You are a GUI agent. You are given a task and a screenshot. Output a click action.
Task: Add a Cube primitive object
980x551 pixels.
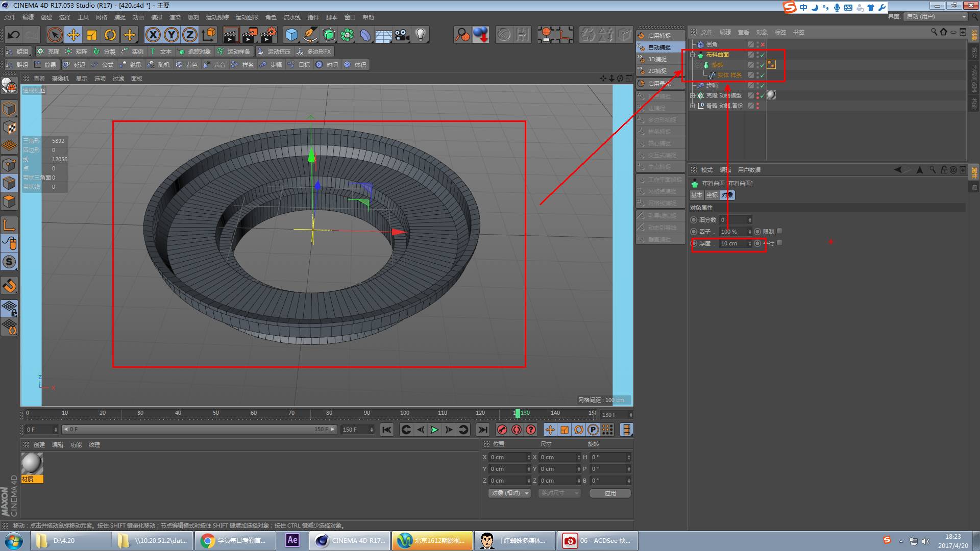click(291, 35)
